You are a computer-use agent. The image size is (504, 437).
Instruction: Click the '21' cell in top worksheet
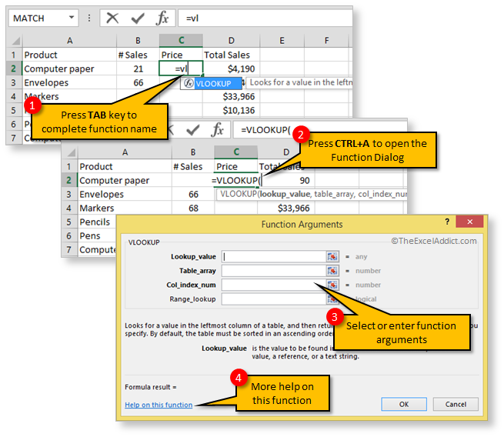point(138,68)
